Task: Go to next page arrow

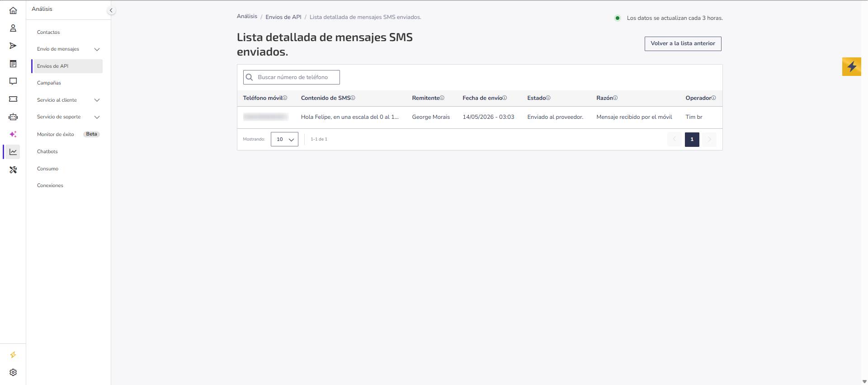Action: (x=709, y=139)
